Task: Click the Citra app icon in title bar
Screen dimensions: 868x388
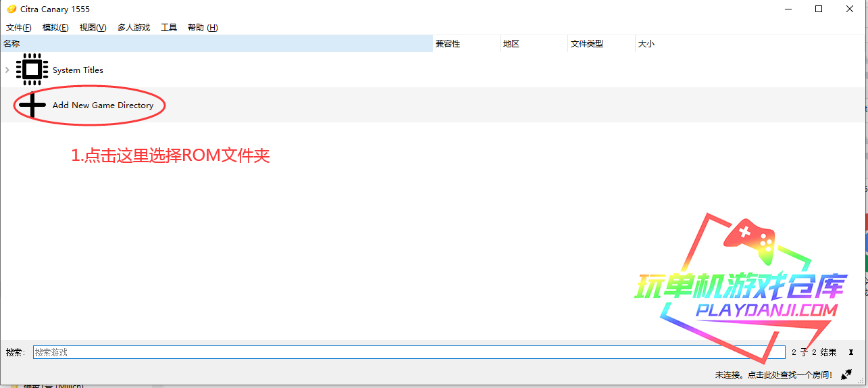Action: (x=11, y=9)
